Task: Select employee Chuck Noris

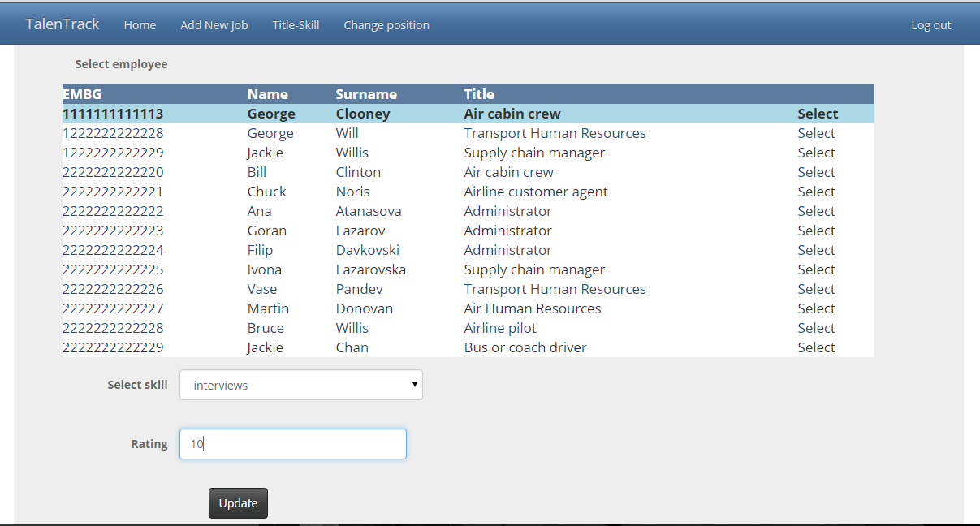Action: click(816, 192)
